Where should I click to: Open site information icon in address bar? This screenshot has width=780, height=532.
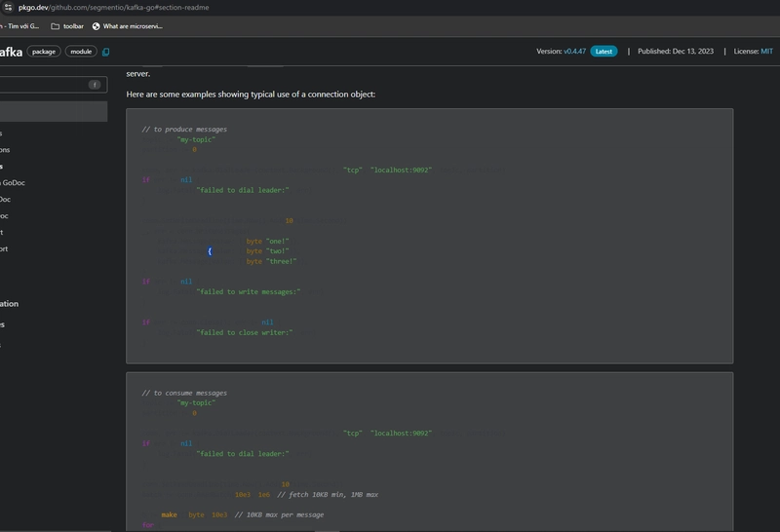pyautogui.click(x=8, y=7)
